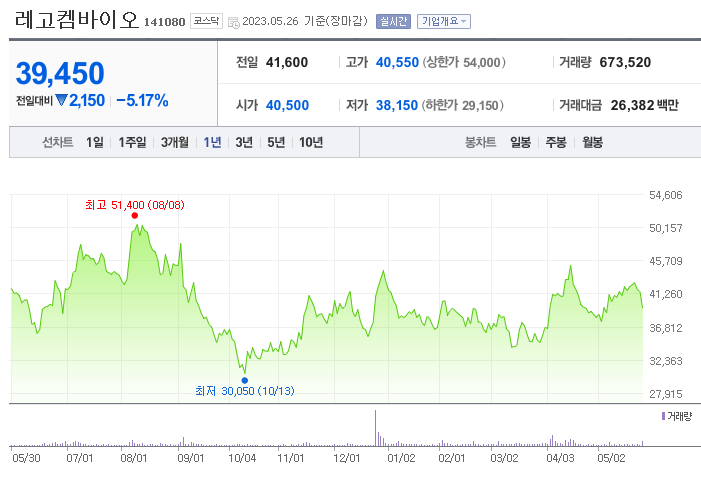Image resolution: width=701 pixels, height=479 pixels.
Task: Click the stock code 141080
Action: pyautogui.click(x=165, y=22)
